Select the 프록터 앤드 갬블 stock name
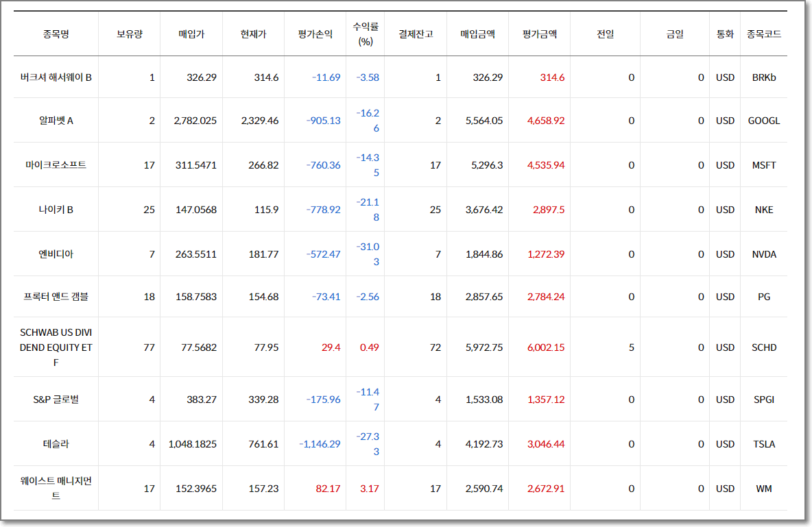The width and height of the screenshot is (812, 527). point(56,297)
